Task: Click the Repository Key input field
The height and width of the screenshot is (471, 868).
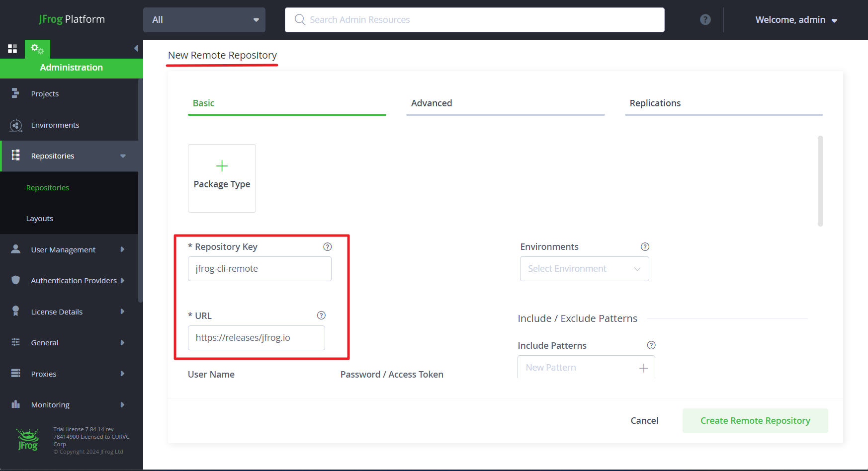Action: pos(260,269)
